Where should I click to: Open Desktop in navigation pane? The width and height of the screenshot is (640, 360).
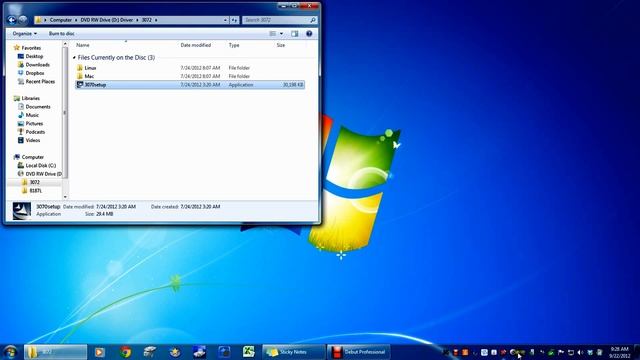34,56
